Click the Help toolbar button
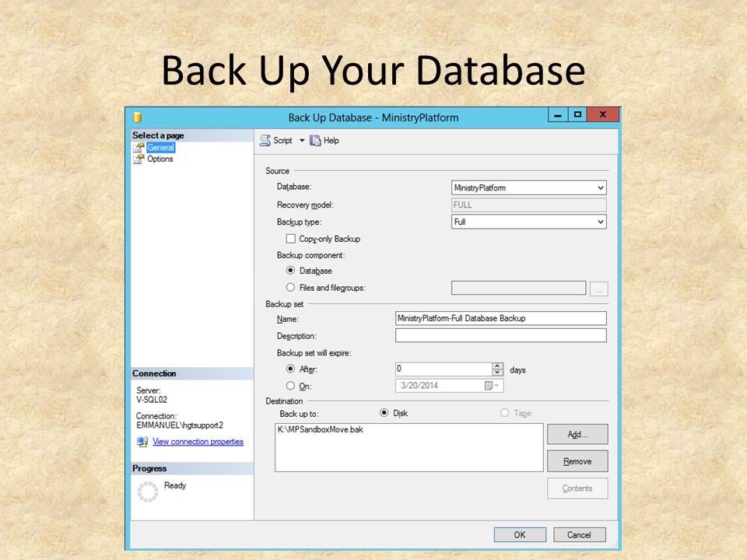This screenshot has height=560, width=747. click(x=324, y=141)
